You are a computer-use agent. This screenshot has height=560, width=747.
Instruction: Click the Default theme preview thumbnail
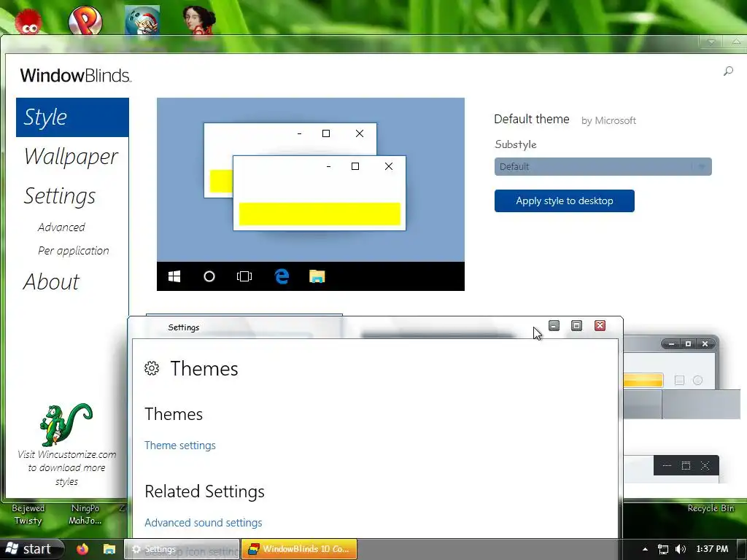pos(311,194)
